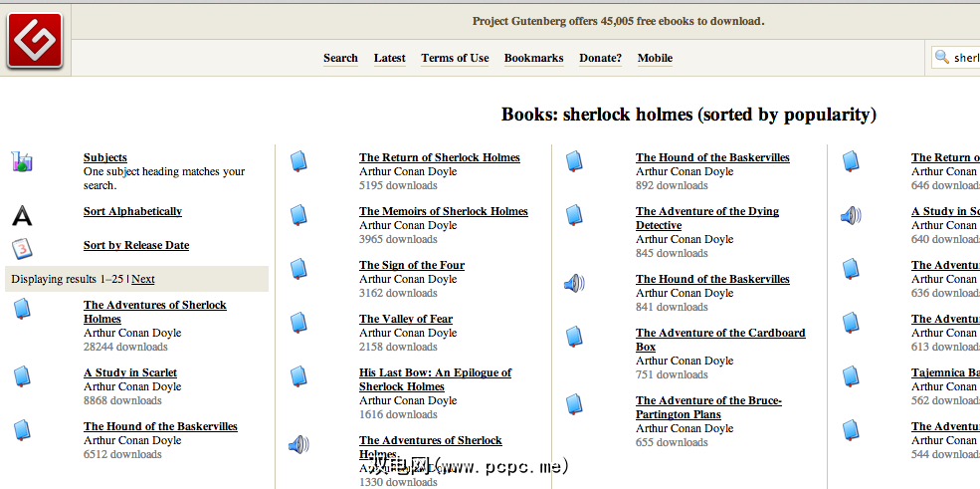
Task: Open A Study in Scarlet book link
Action: (130, 372)
